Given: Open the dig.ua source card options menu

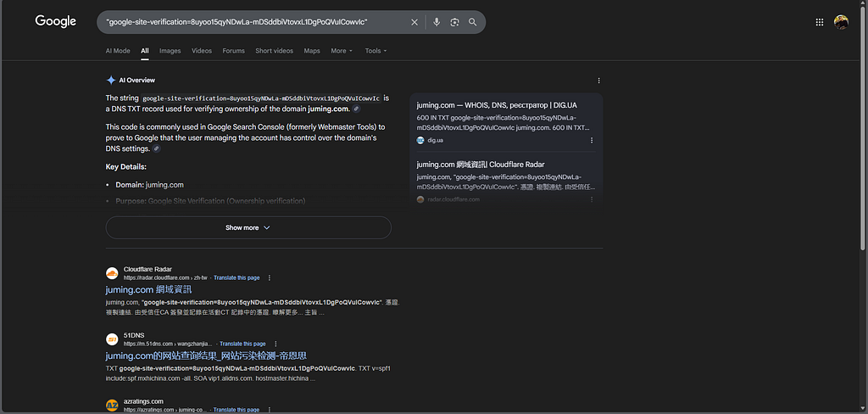Looking at the screenshot, I should click(591, 140).
